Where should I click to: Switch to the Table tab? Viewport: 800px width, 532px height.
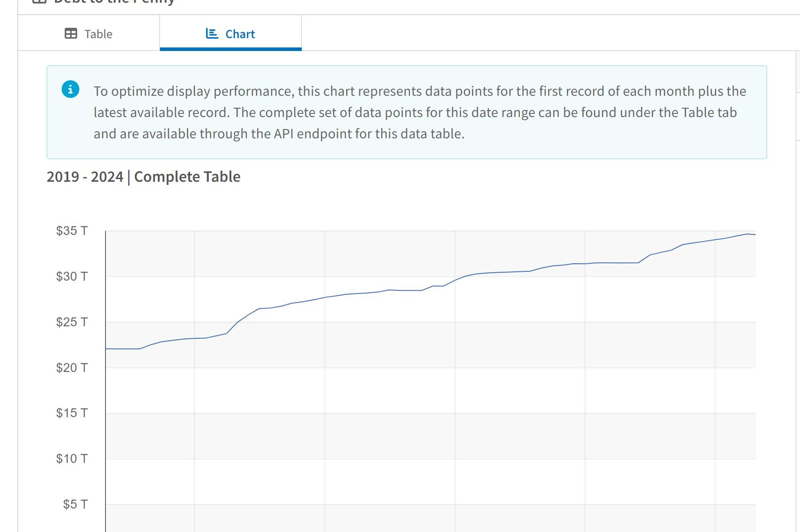point(89,34)
